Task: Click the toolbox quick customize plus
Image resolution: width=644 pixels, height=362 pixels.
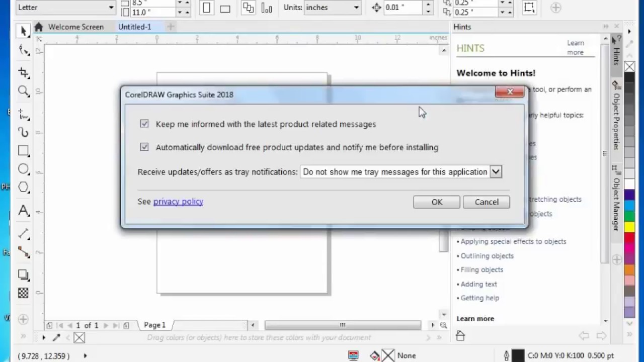Action: pos(23,319)
